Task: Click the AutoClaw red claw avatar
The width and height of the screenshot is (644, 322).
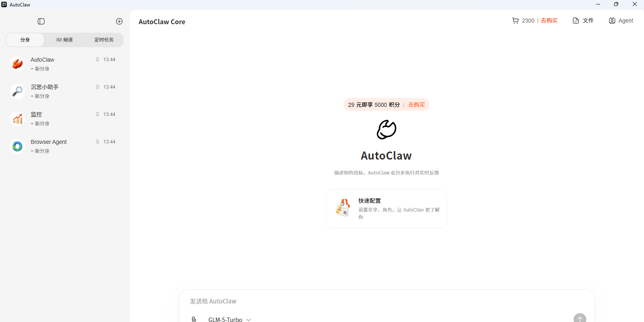Action: point(17,64)
